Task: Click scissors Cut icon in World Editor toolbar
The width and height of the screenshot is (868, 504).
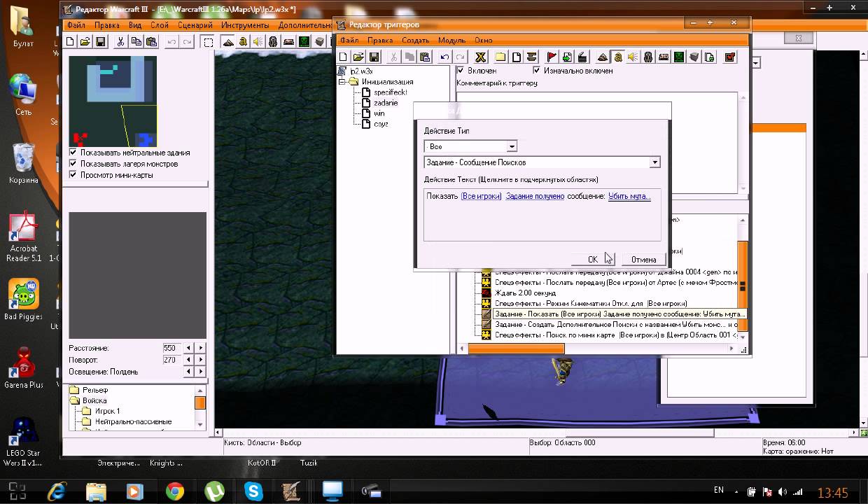Action: pos(120,42)
